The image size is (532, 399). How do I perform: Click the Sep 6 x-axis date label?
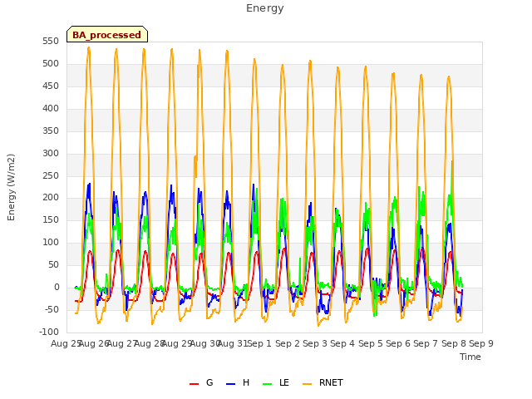398,343
